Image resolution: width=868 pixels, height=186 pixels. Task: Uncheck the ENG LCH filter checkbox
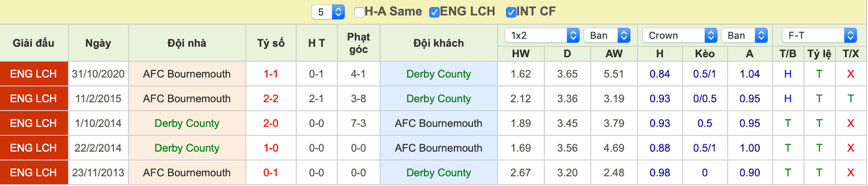click(434, 12)
